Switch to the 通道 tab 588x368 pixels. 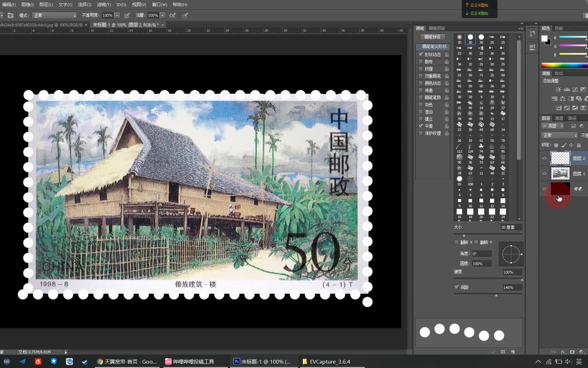pyautogui.click(x=559, y=118)
